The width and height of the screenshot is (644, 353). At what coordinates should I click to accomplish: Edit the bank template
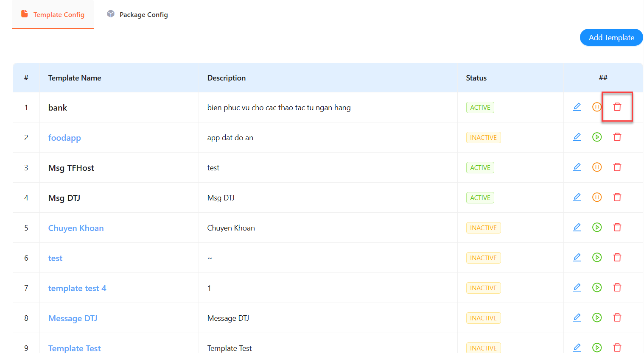(577, 107)
